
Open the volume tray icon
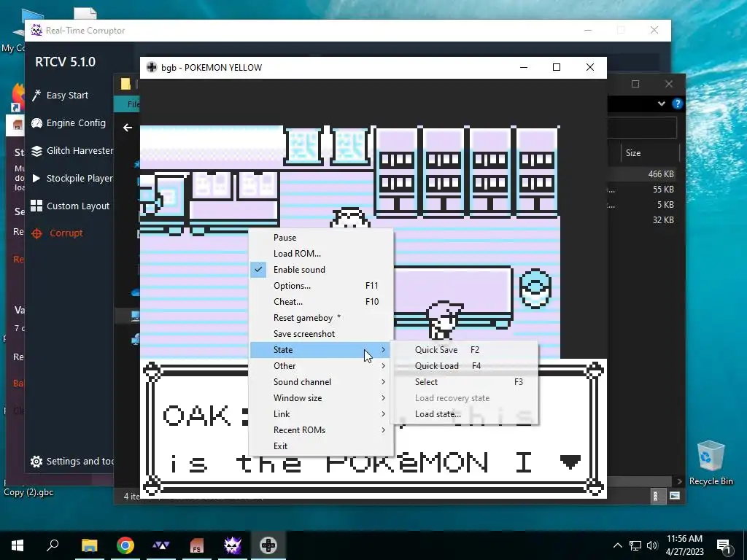pyautogui.click(x=651, y=545)
